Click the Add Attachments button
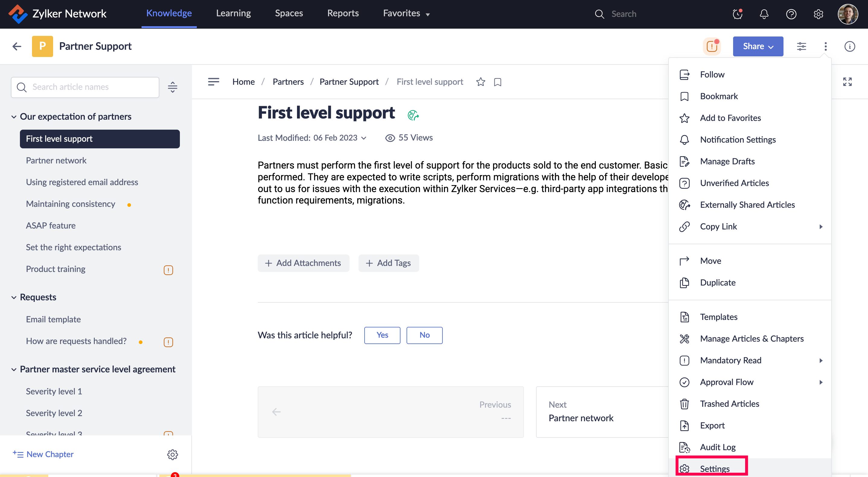868x477 pixels. [303, 263]
